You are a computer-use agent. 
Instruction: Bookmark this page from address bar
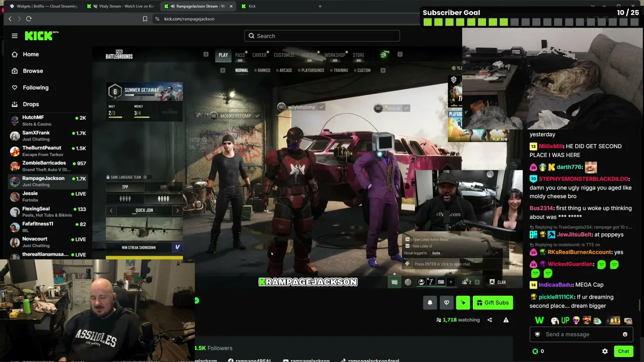tap(145, 19)
